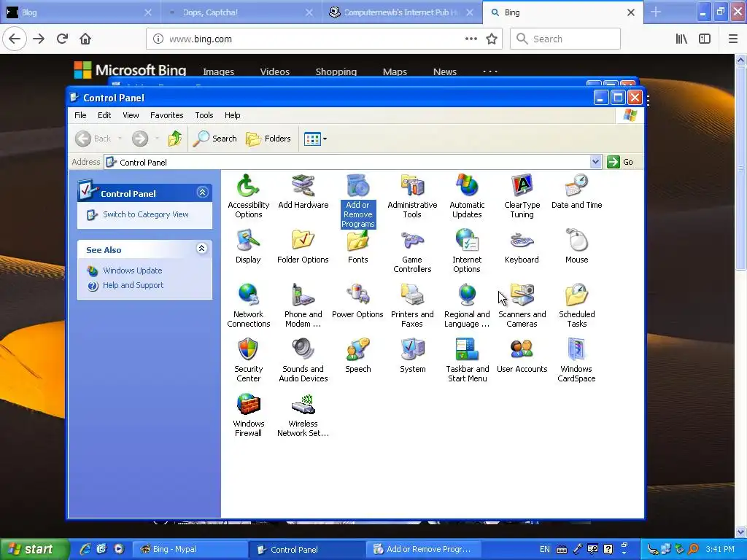Open Add Hardware wizard
The height and width of the screenshot is (560, 747).
click(303, 192)
